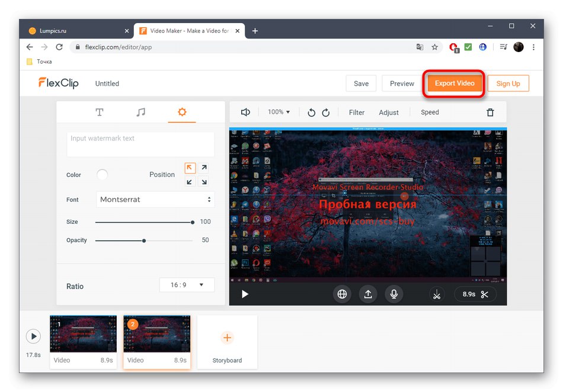Bookmark this page with the star

tap(434, 47)
